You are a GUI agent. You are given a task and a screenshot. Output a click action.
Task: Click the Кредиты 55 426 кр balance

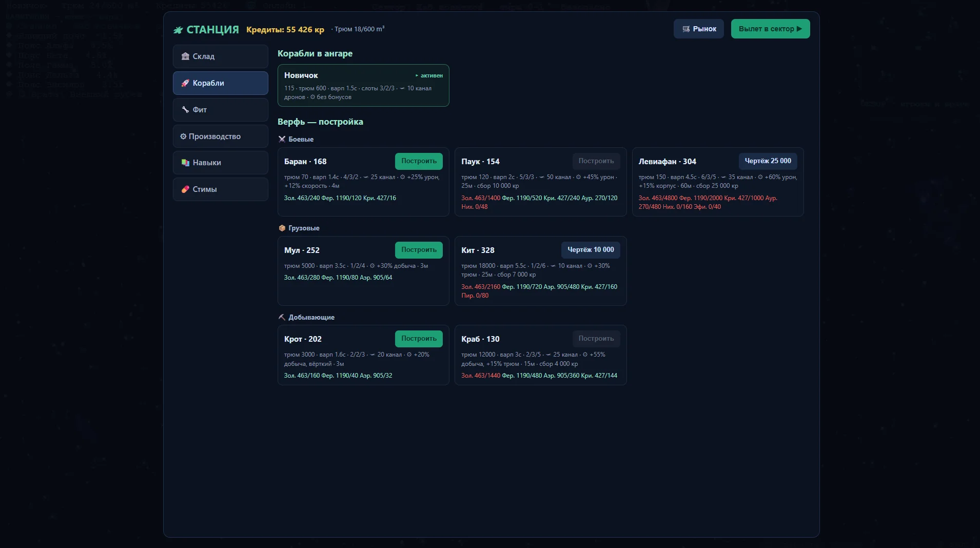285,30
